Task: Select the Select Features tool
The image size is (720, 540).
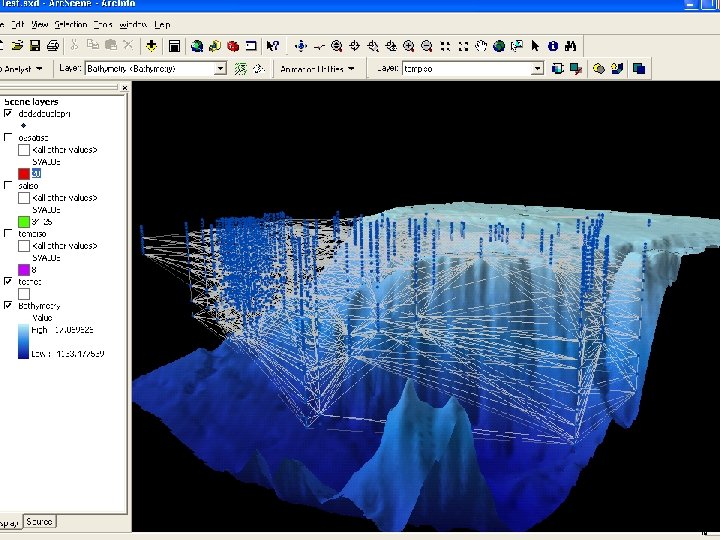Action: click(x=517, y=45)
